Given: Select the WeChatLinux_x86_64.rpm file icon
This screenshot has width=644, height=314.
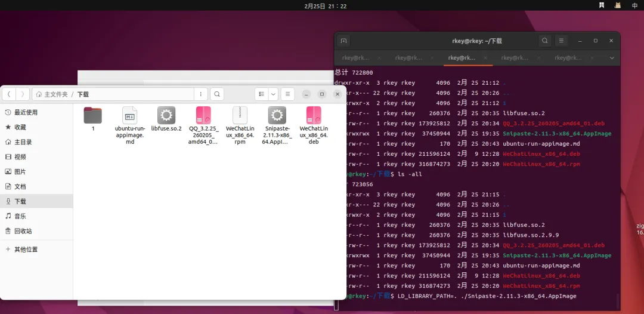Looking at the screenshot, I should (240, 115).
